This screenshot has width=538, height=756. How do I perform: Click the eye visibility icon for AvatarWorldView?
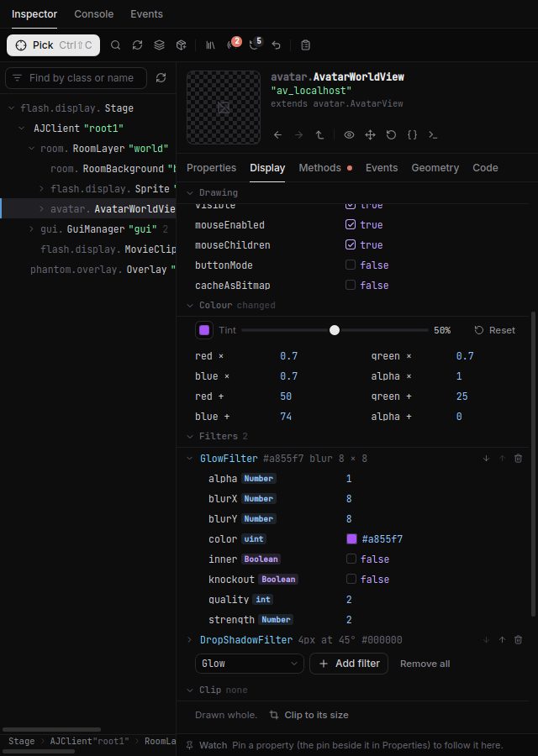(x=349, y=135)
